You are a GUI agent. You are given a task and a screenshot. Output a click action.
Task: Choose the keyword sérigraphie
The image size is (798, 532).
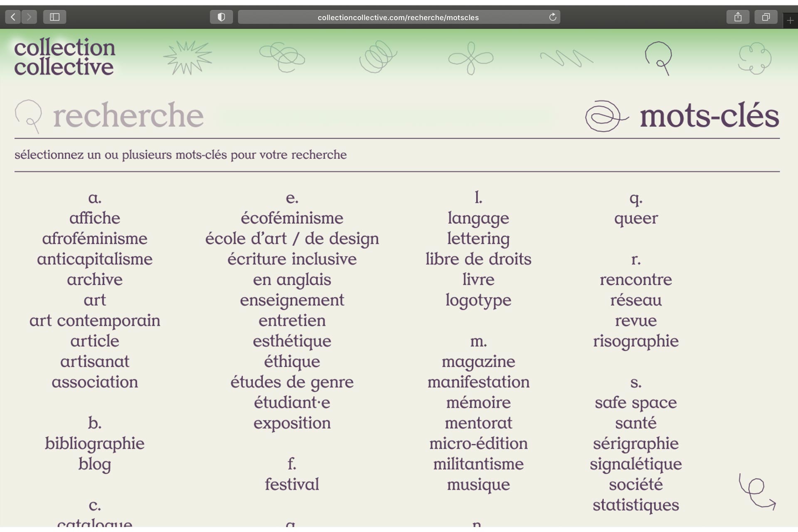coord(636,444)
